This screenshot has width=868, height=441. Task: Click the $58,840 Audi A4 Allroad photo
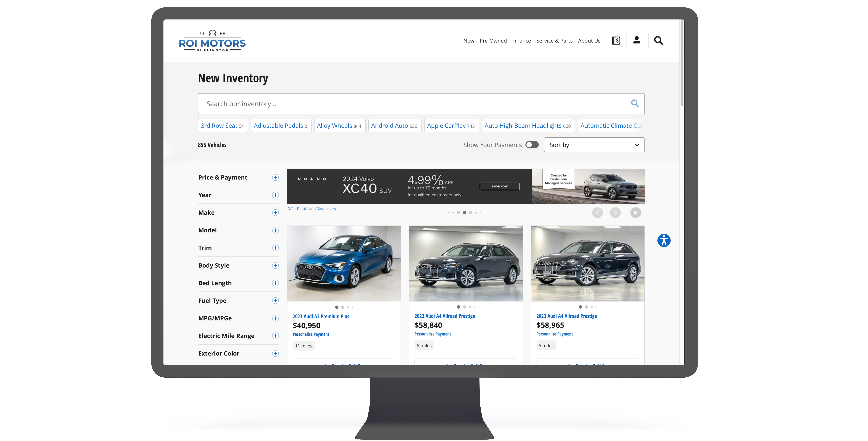point(466,263)
